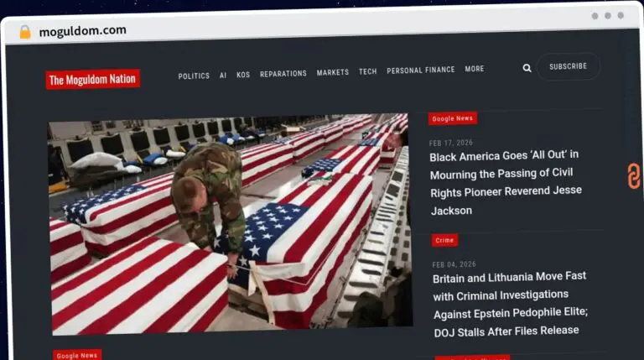This screenshot has width=644, height=360.
Task: Open Personal Finance section
Action: point(420,70)
